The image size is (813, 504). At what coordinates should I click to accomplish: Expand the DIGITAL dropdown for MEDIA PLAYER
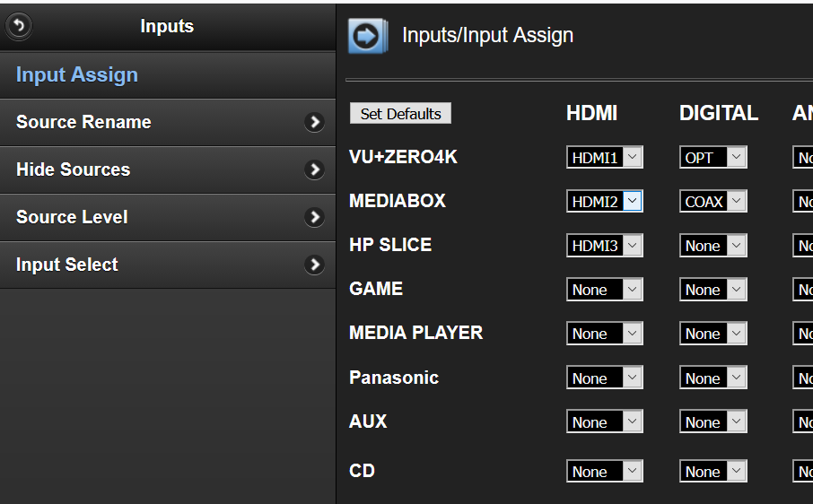[x=713, y=334]
